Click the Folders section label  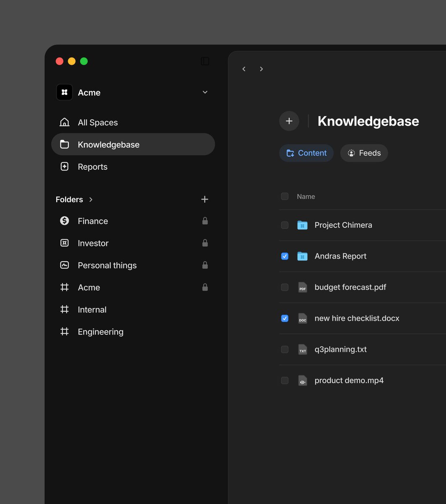point(69,199)
